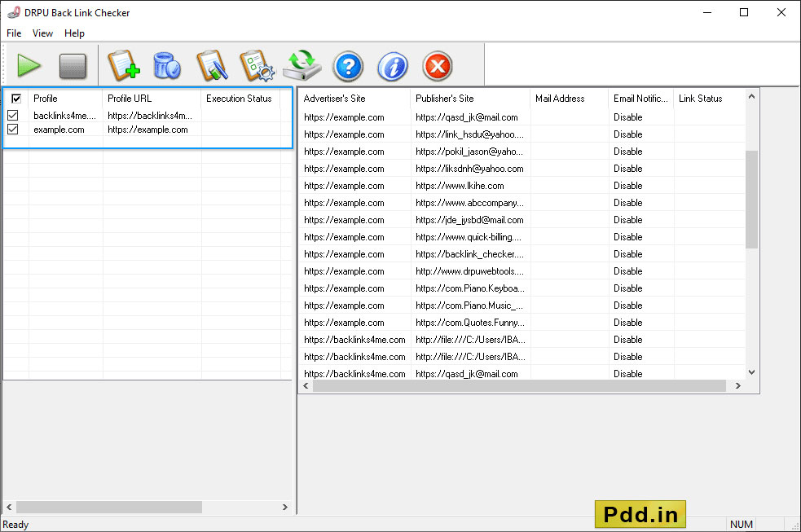
Task: Edit profile with the clipboard pen icon
Action: (x=212, y=66)
